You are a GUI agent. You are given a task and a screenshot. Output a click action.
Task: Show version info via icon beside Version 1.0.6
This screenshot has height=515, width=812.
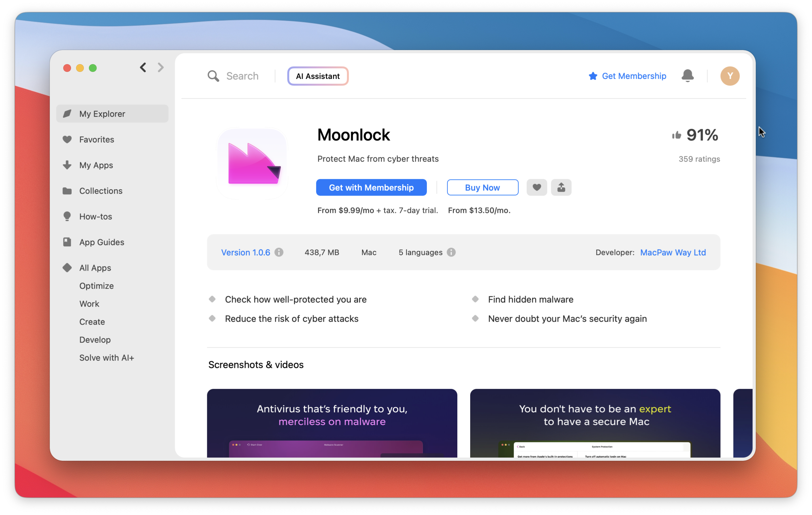click(x=279, y=252)
